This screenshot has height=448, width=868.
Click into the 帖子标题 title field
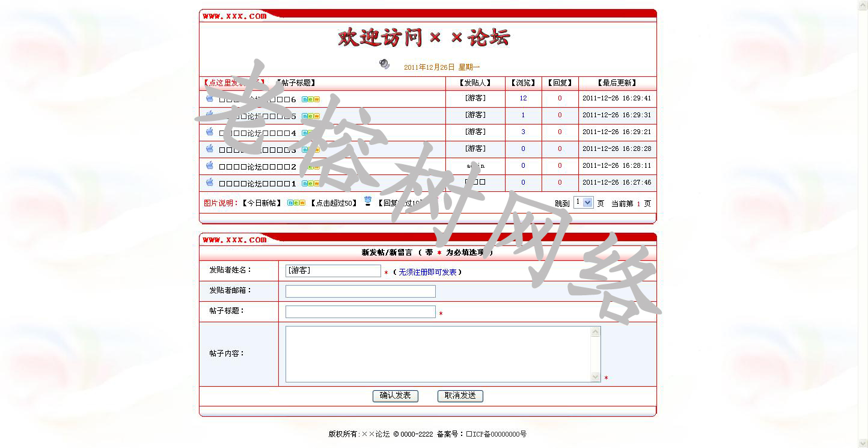click(x=361, y=311)
